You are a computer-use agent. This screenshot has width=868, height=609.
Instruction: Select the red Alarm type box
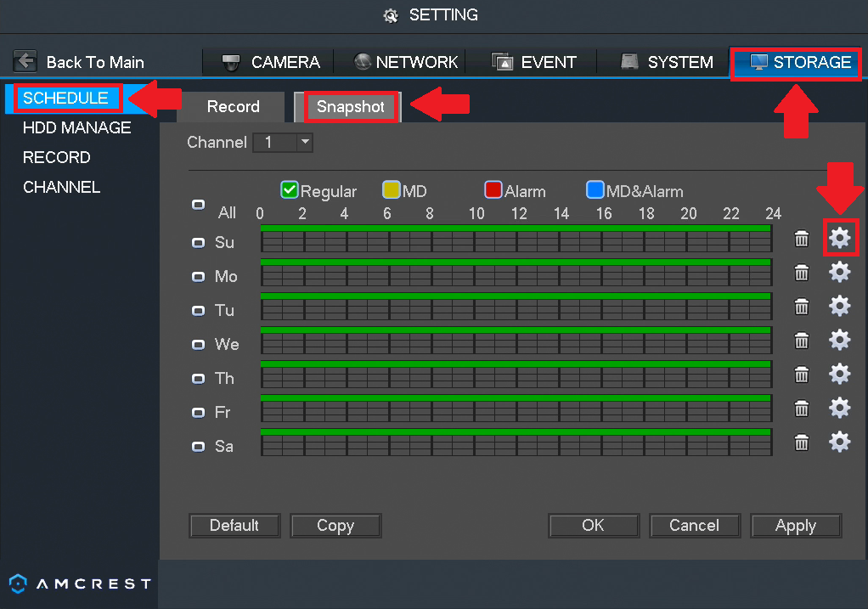point(493,190)
